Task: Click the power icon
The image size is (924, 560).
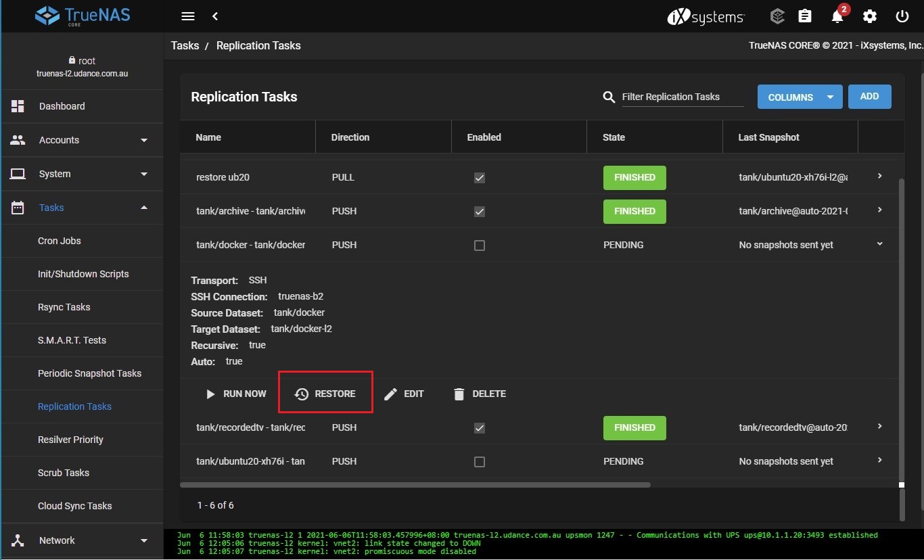Action: click(x=902, y=16)
